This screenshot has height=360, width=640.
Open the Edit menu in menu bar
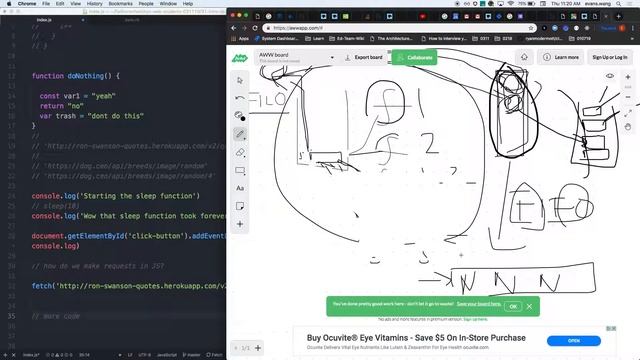pos(60,4)
